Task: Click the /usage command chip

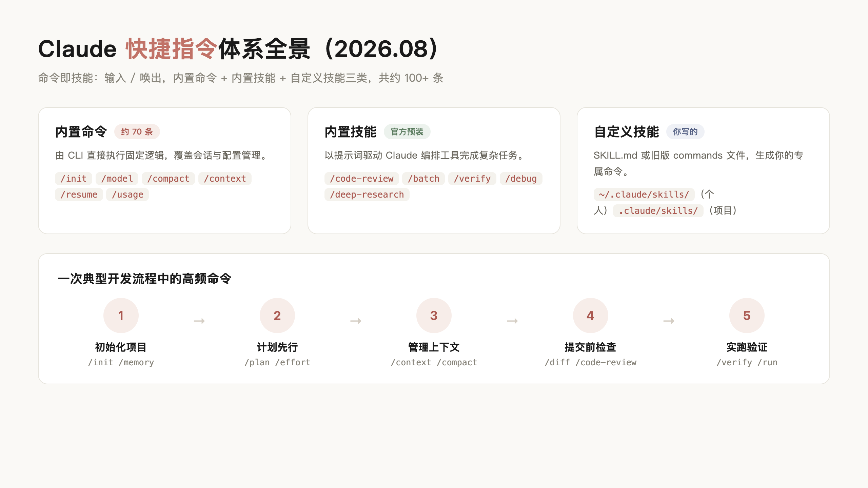Action: click(x=127, y=195)
